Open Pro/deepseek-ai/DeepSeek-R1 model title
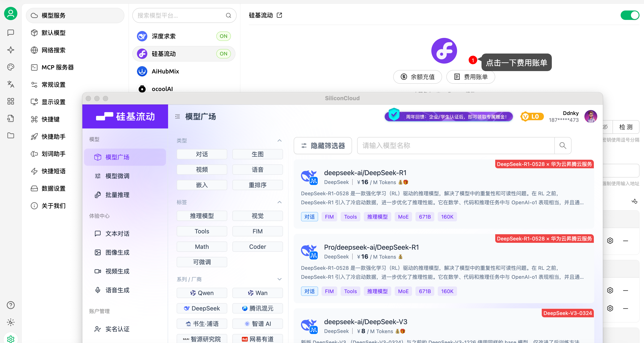The image size is (644, 343). pyautogui.click(x=371, y=247)
